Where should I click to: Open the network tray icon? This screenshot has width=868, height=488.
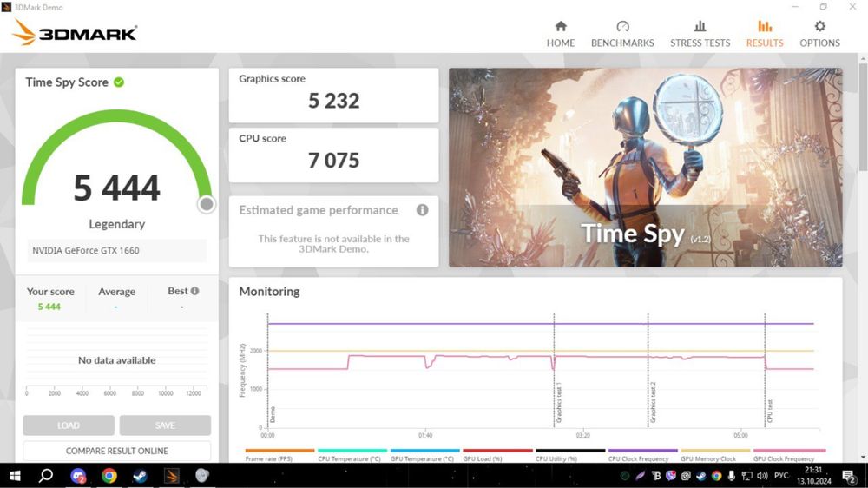point(746,475)
